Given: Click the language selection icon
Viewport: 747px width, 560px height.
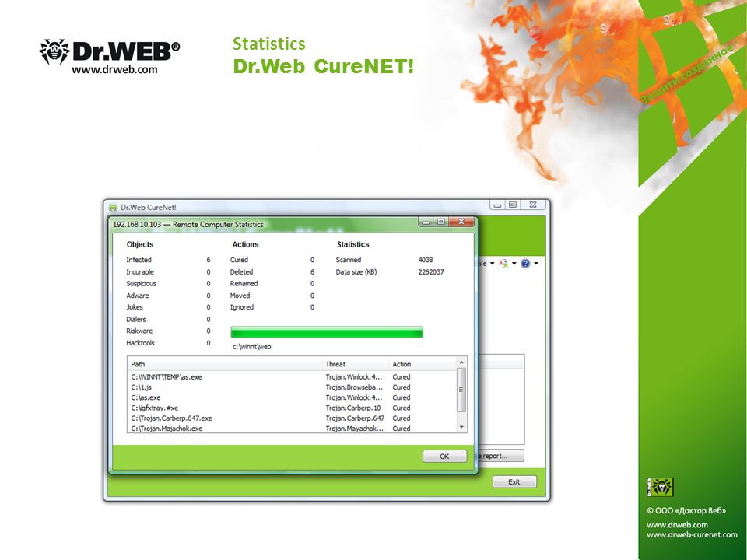Looking at the screenshot, I should (x=503, y=264).
